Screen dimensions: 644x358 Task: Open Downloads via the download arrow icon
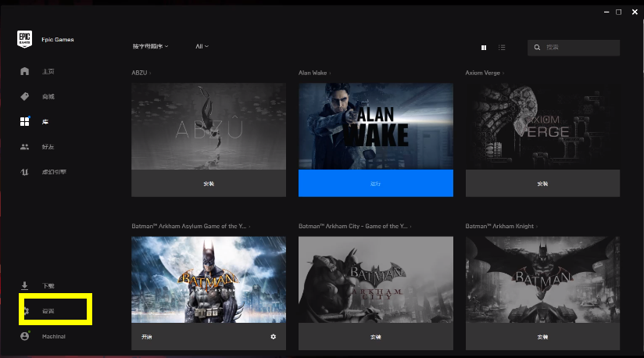tap(25, 286)
